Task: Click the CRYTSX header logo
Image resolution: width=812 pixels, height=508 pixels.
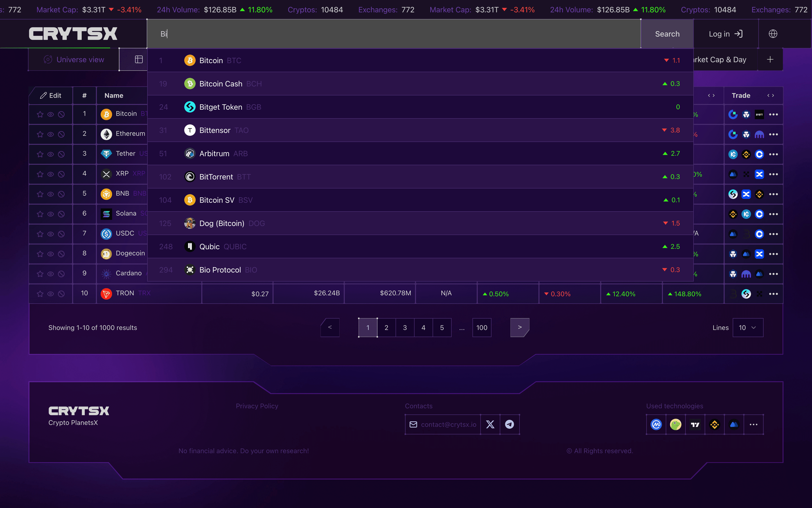Action: point(73,34)
